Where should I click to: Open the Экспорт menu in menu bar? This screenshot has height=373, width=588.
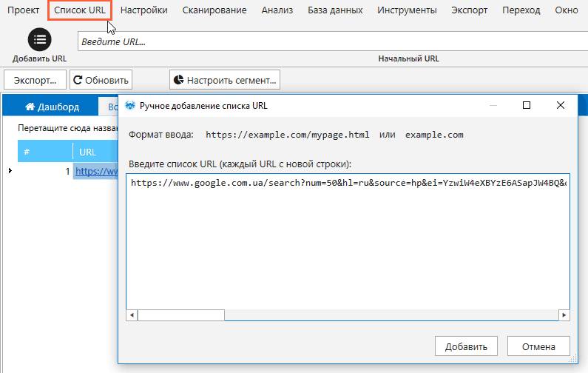(x=469, y=10)
